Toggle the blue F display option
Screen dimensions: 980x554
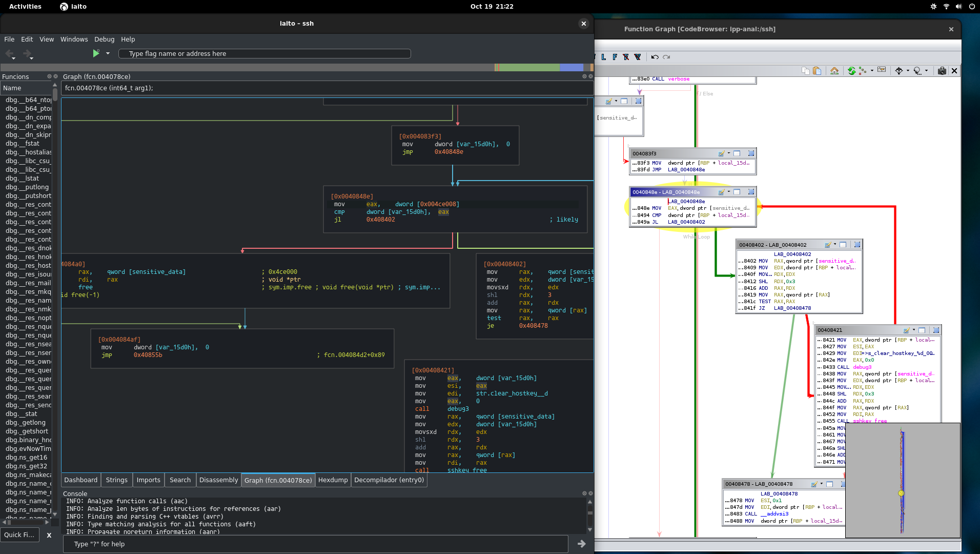(x=615, y=57)
